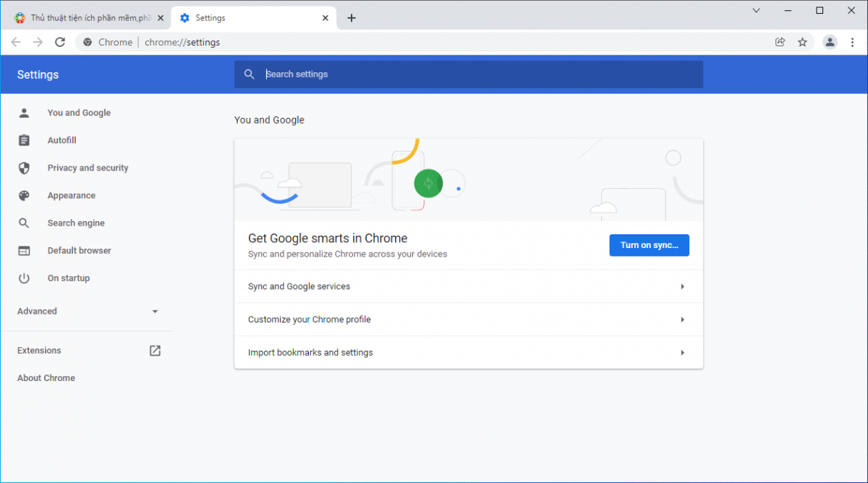Open Customize your Chrome profile row
This screenshot has width=868, height=483.
(468, 320)
